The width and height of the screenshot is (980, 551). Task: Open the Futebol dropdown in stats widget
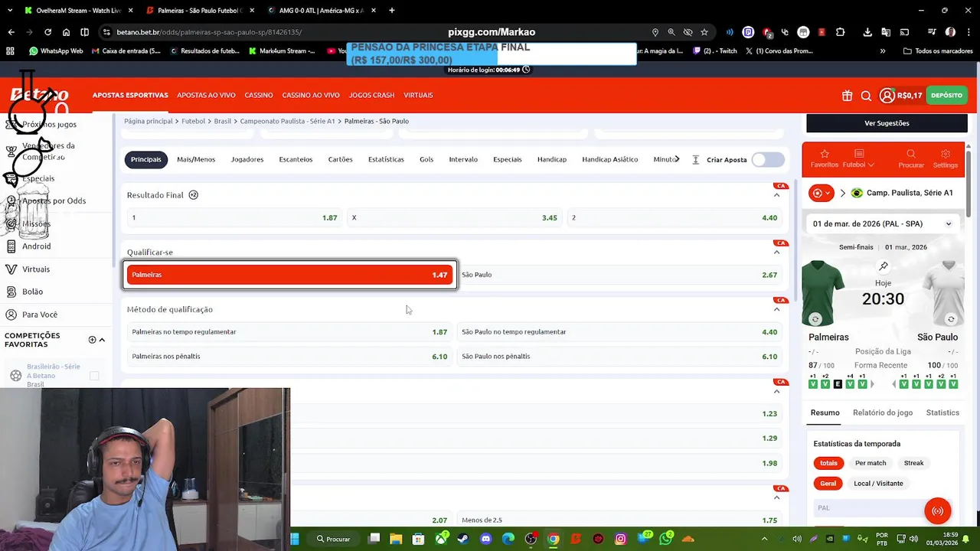(x=858, y=158)
